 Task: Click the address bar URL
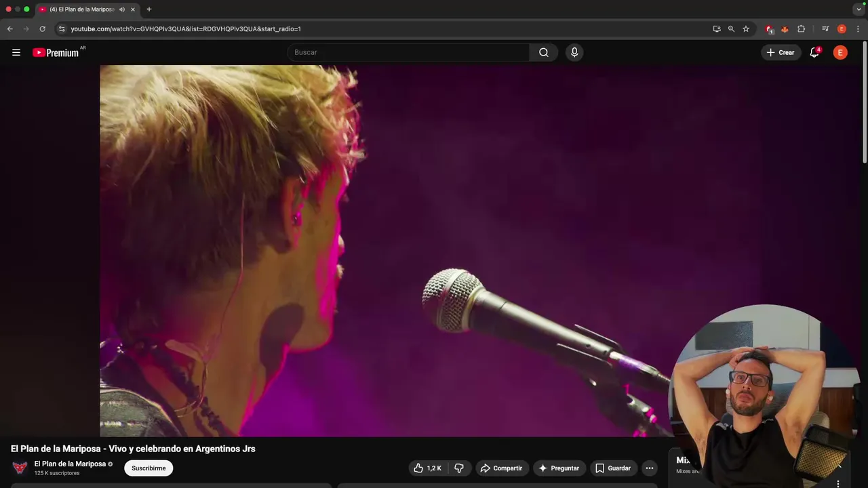coord(186,29)
